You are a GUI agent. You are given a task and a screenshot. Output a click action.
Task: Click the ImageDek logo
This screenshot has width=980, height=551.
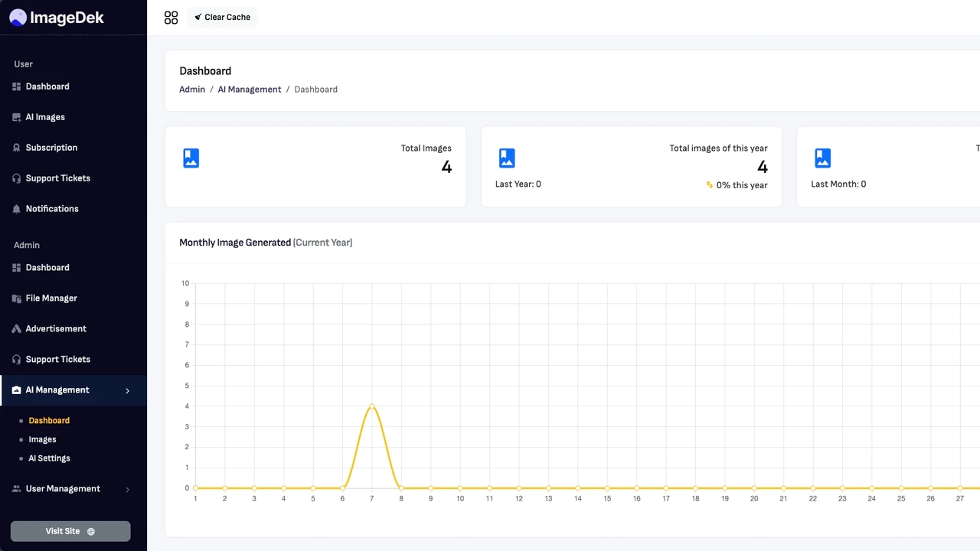click(x=57, y=18)
